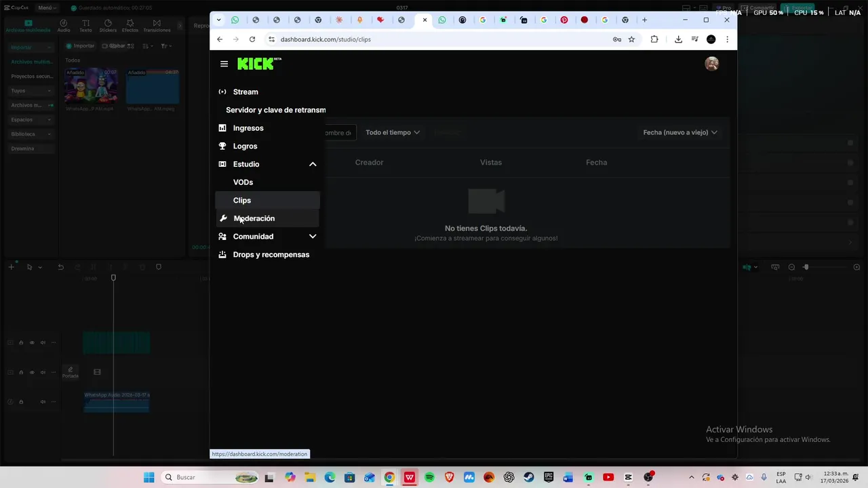Switch to the Pinterest browser tab
Viewport: 868px width, 488px height.
pos(564,20)
